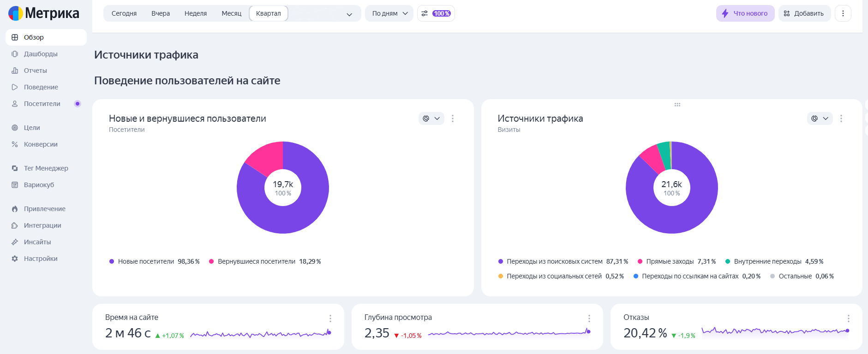Toggle Внутренние переходы legend series
The height and width of the screenshot is (354, 868).
774,261
